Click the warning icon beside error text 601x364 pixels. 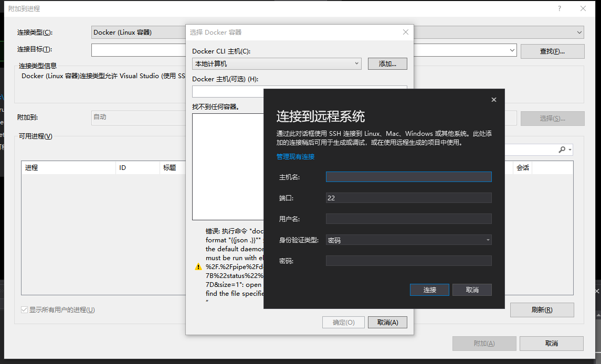pyautogui.click(x=198, y=266)
